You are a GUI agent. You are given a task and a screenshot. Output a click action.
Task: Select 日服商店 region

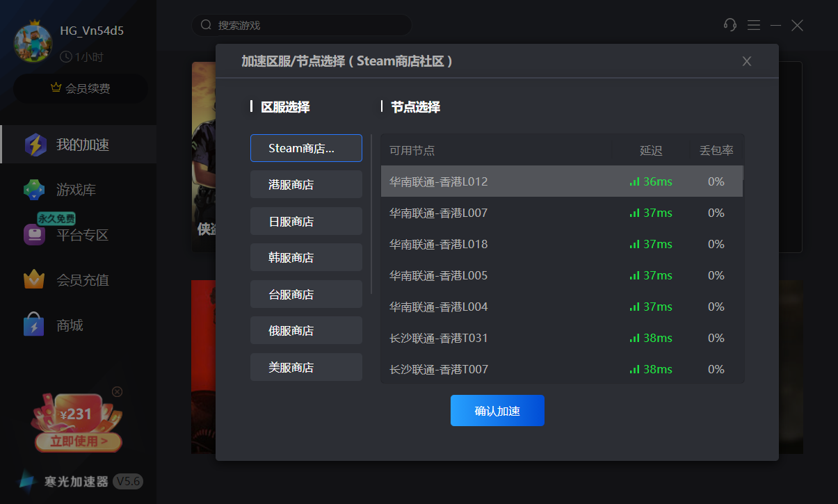click(306, 221)
